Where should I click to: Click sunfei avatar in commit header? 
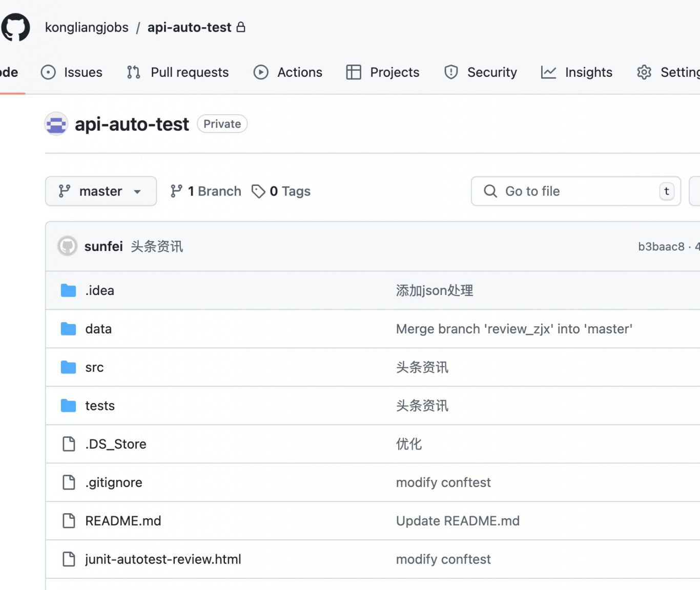tap(67, 246)
